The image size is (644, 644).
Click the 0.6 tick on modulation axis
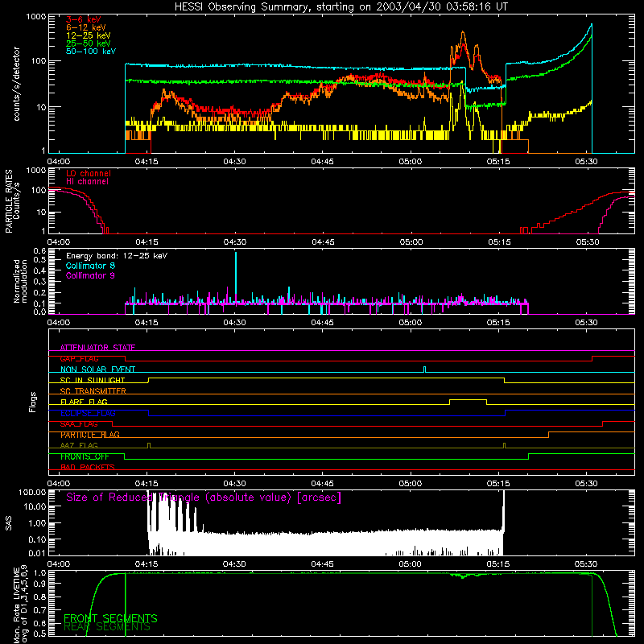tap(39, 251)
